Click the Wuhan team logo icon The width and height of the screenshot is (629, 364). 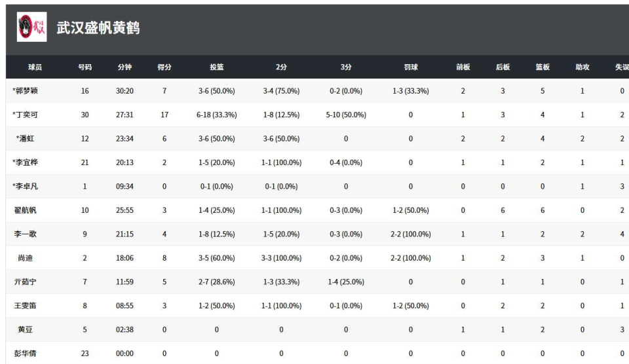(32, 28)
